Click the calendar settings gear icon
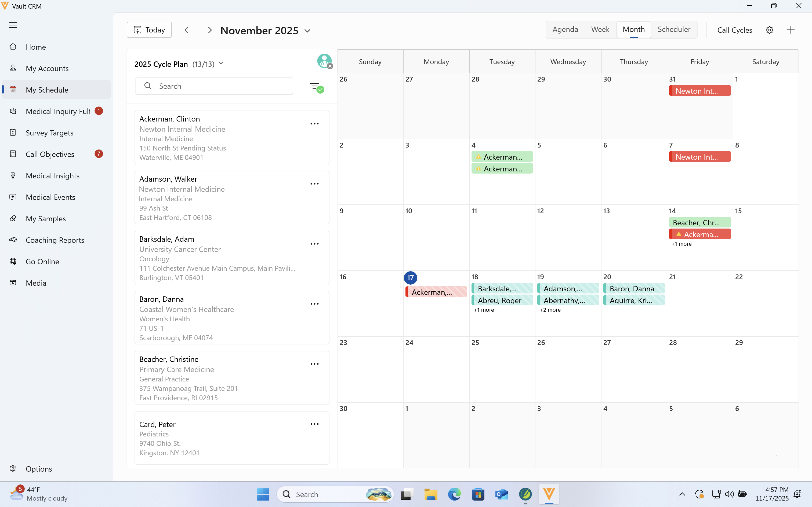The image size is (812, 507). 769,30
